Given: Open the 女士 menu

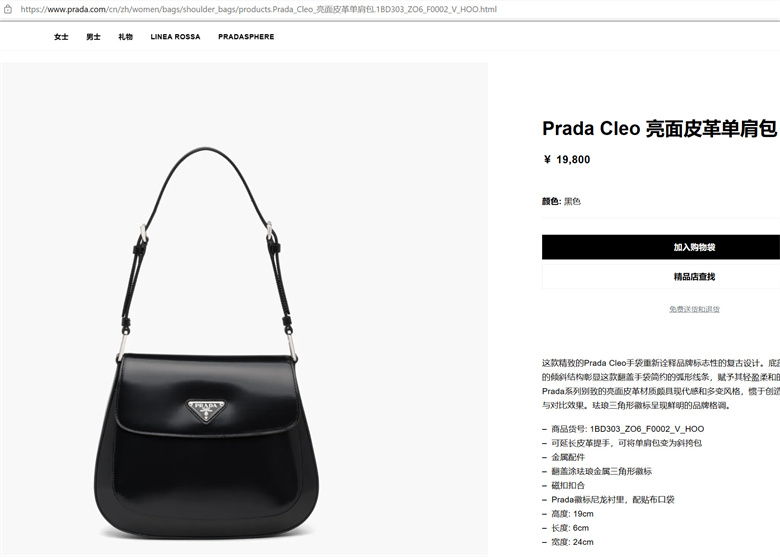Looking at the screenshot, I should (61, 37).
